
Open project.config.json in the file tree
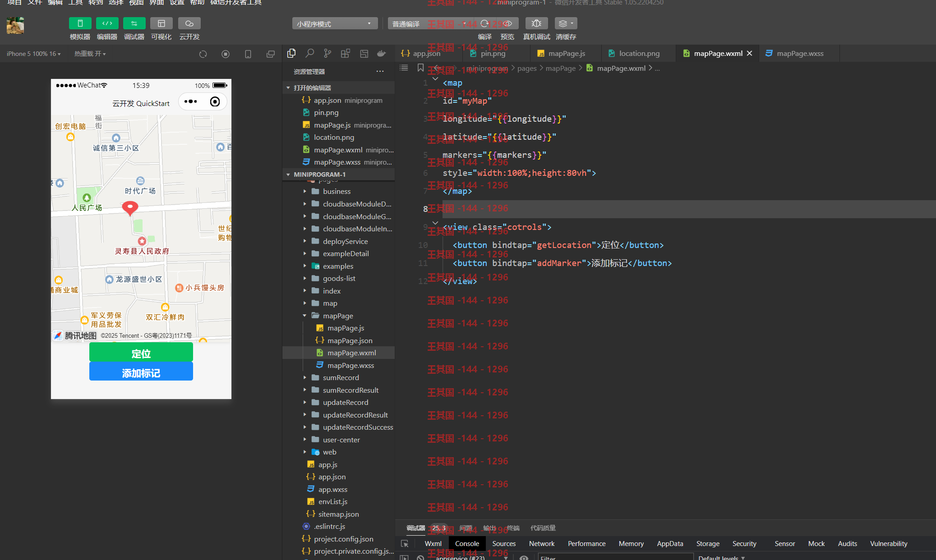tap(343, 539)
